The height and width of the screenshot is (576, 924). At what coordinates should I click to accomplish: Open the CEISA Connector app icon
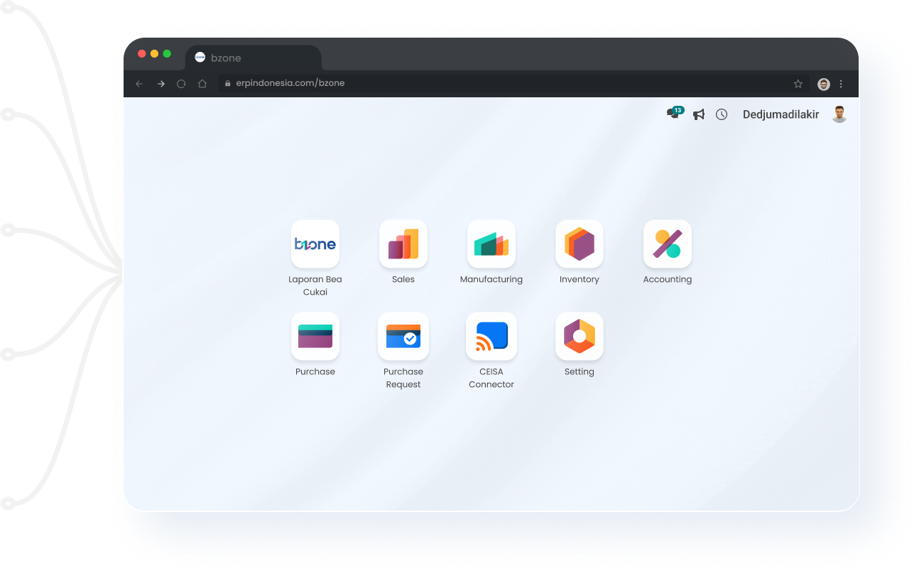[491, 336]
